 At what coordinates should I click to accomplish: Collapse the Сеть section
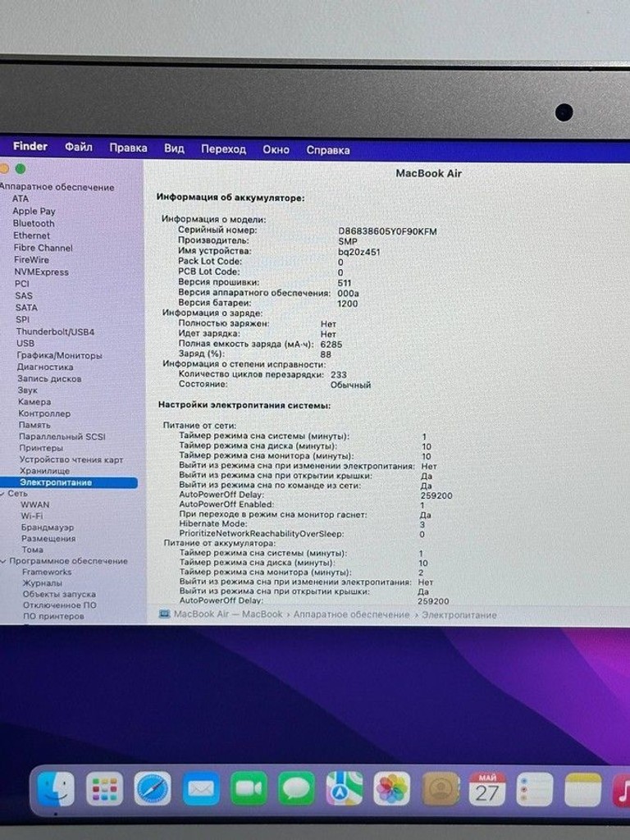2,493
